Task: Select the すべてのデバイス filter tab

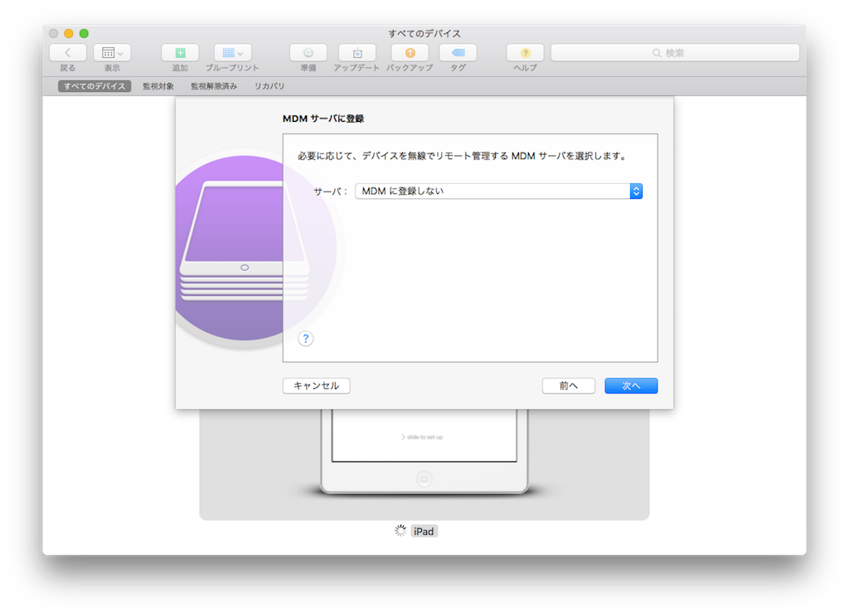Action: click(x=95, y=86)
